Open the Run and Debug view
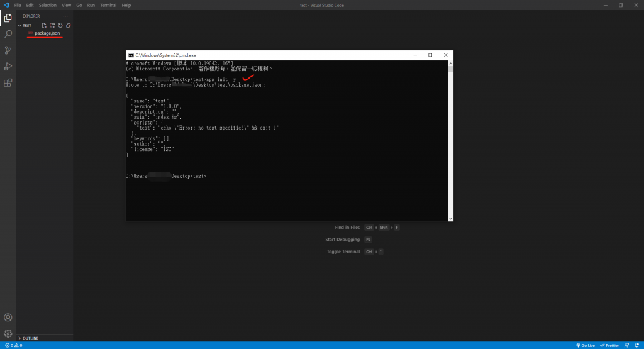 pyautogui.click(x=8, y=67)
